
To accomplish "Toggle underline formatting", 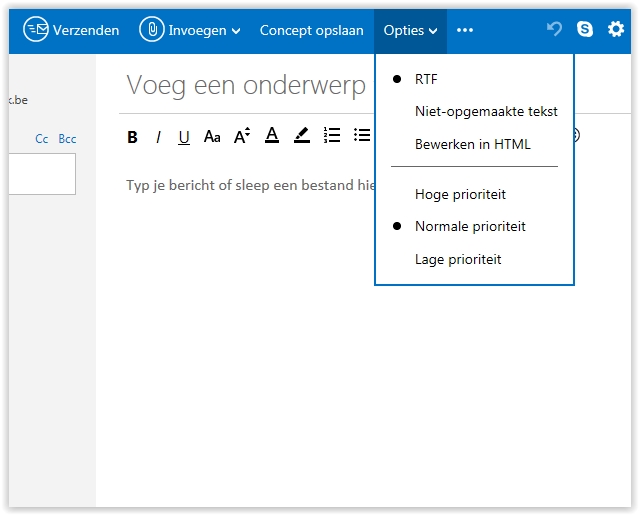I will tap(184, 138).
